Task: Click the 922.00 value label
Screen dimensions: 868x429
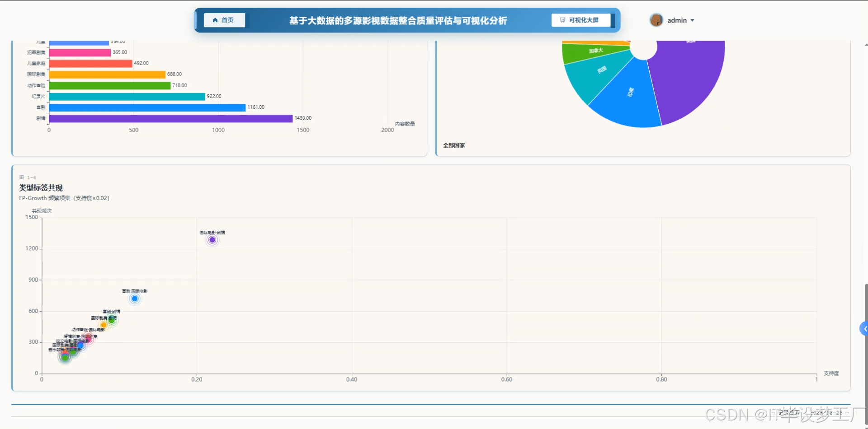Action: pos(214,97)
